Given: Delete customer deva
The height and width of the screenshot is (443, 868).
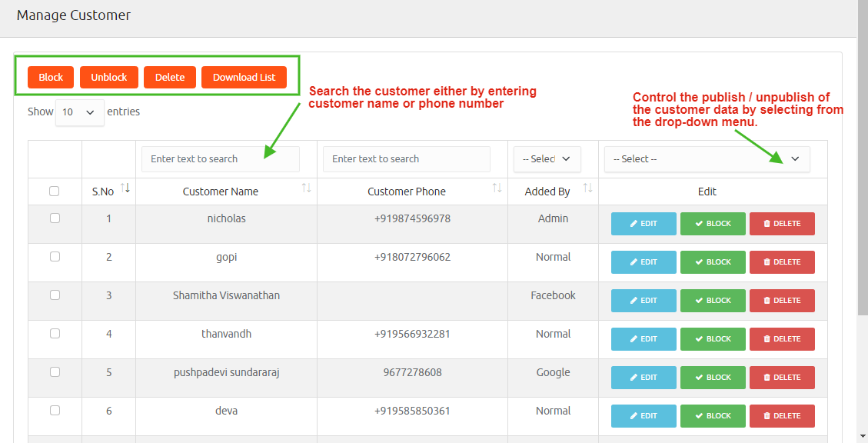Looking at the screenshot, I should point(782,416).
